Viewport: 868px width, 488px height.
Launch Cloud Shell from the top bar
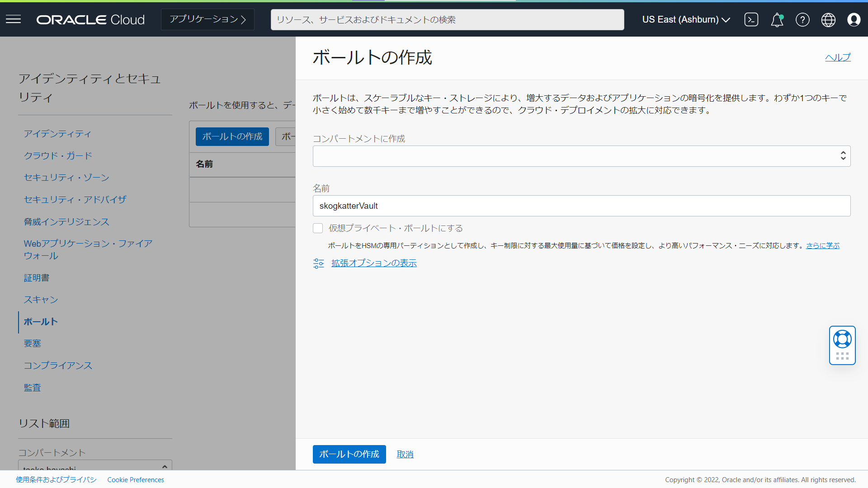pos(751,19)
